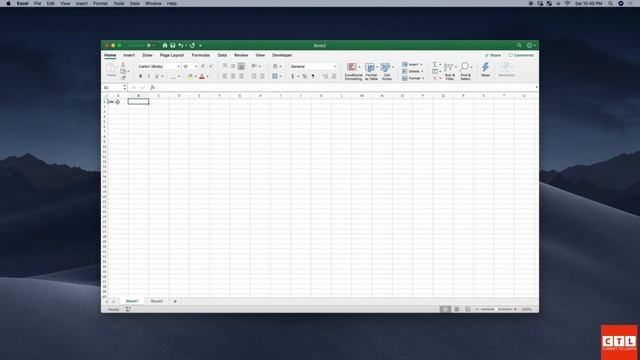Open the font size dropdown

[x=196, y=66]
